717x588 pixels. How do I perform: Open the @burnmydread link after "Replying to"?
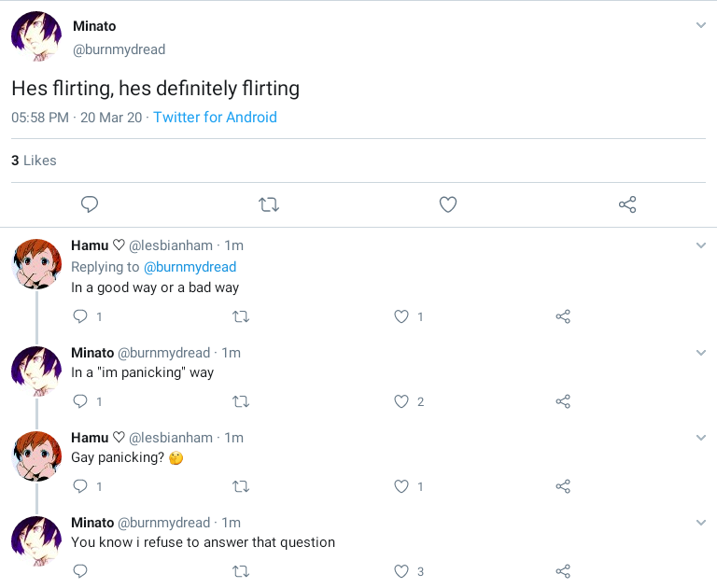192,267
